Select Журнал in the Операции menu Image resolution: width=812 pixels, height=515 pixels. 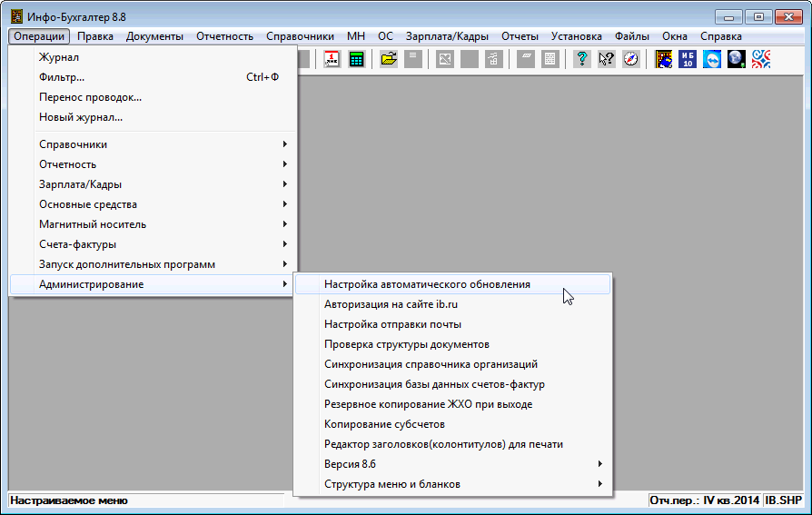153,57
